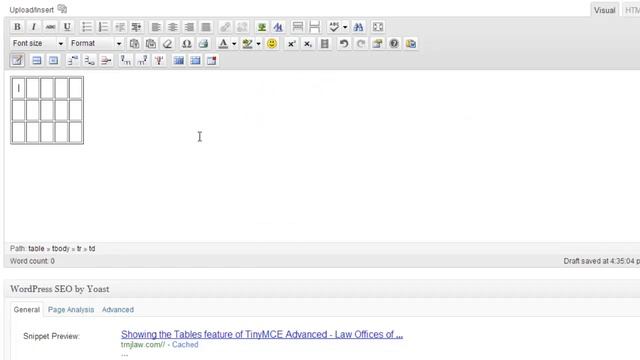Click Paste as plain text icon
This screenshot has height=360, width=640.
click(x=134, y=44)
